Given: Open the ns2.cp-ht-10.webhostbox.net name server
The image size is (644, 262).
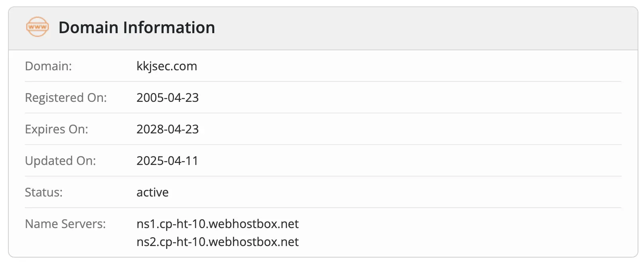Looking at the screenshot, I should point(217,242).
